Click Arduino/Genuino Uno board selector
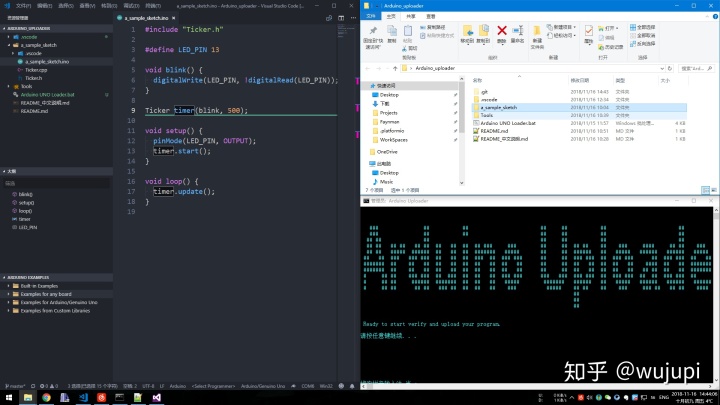Image resolution: width=720 pixels, height=405 pixels. pos(263,386)
